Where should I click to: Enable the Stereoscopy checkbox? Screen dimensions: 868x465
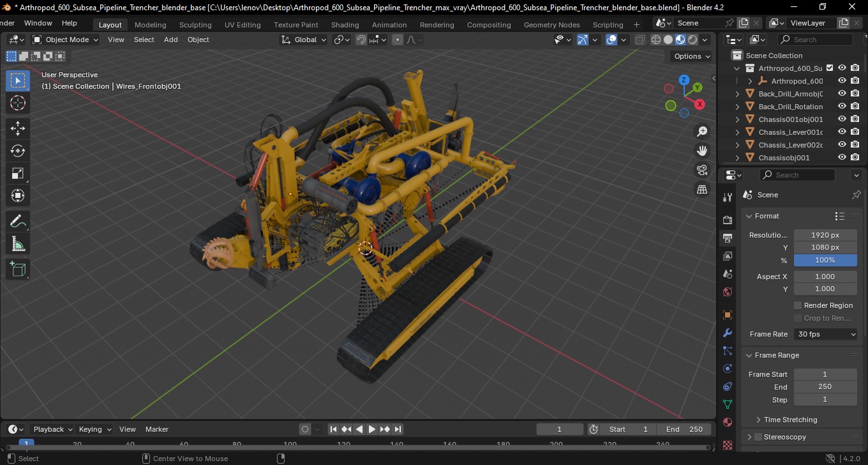tap(758, 437)
